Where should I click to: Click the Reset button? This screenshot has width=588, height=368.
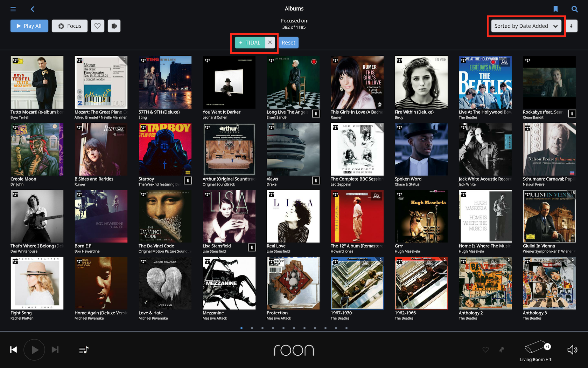click(288, 43)
